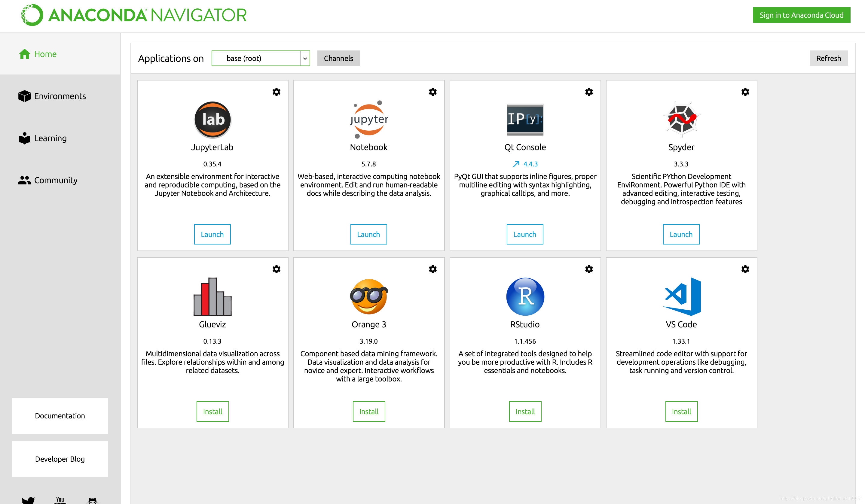Click the Glueviz version 0.13.3
The height and width of the screenshot is (504, 865).
[212, 341]
